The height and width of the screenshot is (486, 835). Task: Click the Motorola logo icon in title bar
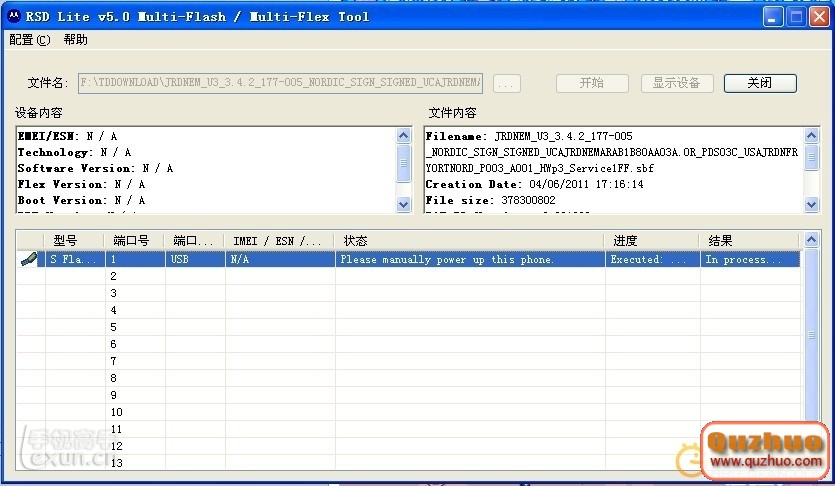coord(14,17)
